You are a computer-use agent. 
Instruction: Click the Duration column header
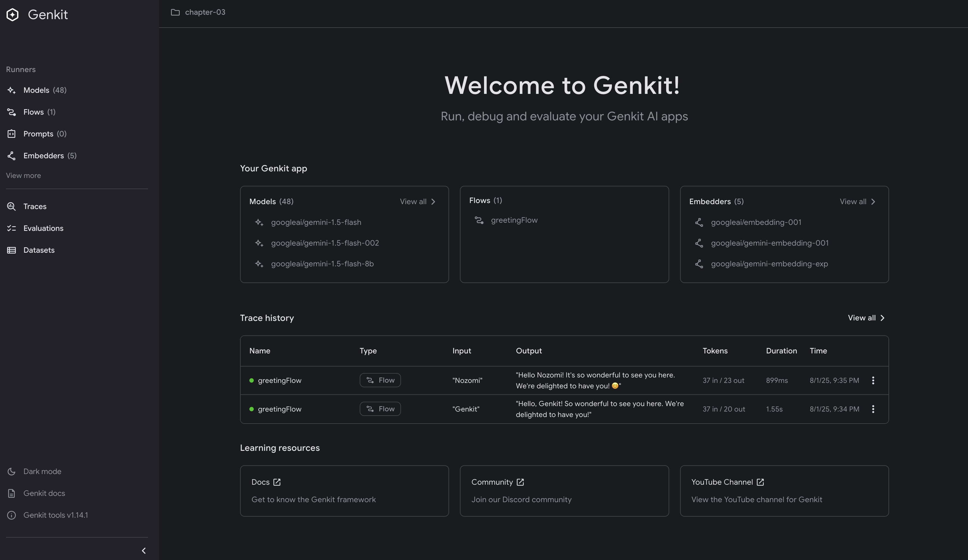pyautogui.click(x=781, y=351)
